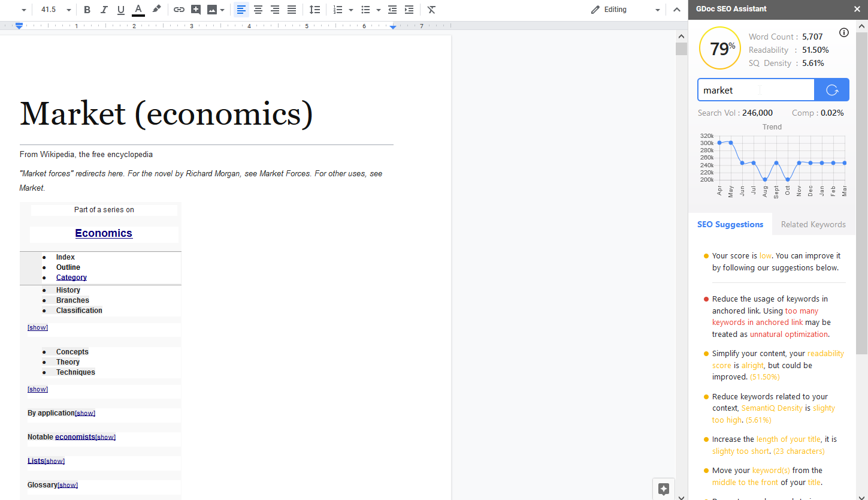868x500 pixels.
Task: Open SEO score info icon
Action: pos(844,32)
